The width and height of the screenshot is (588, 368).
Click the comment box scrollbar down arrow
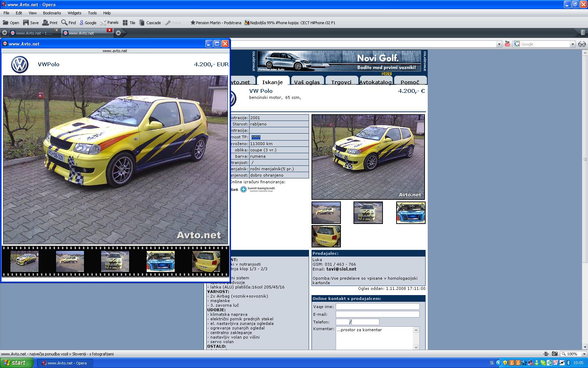(x=416, y=347)
